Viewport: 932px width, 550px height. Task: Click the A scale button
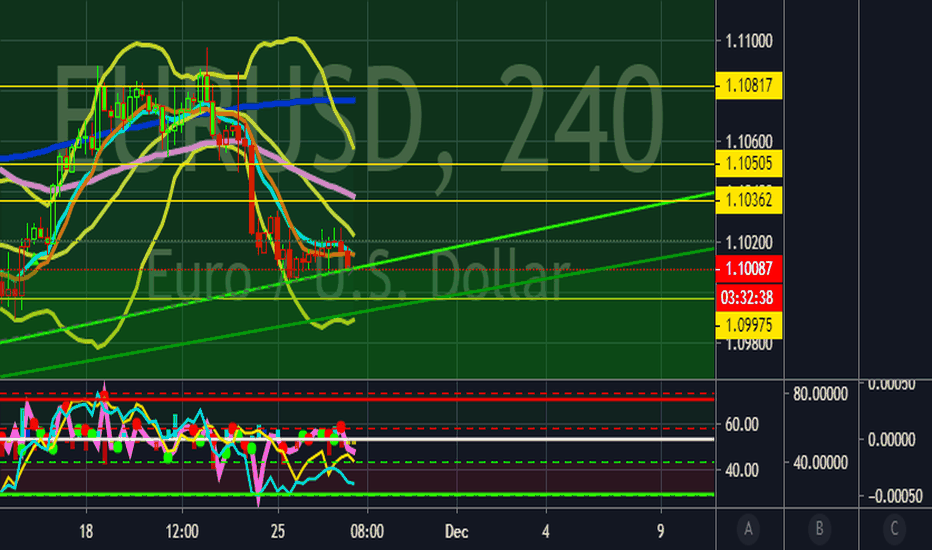point(749,528)
